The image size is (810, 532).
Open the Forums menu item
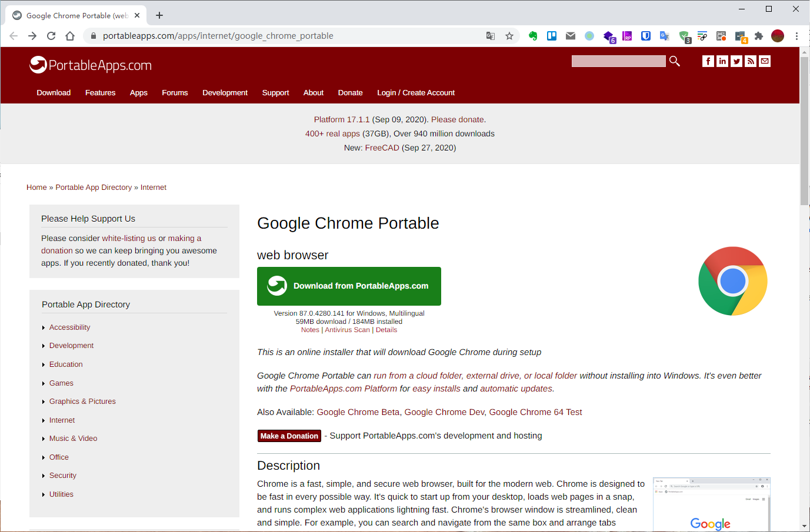point(175,93)
